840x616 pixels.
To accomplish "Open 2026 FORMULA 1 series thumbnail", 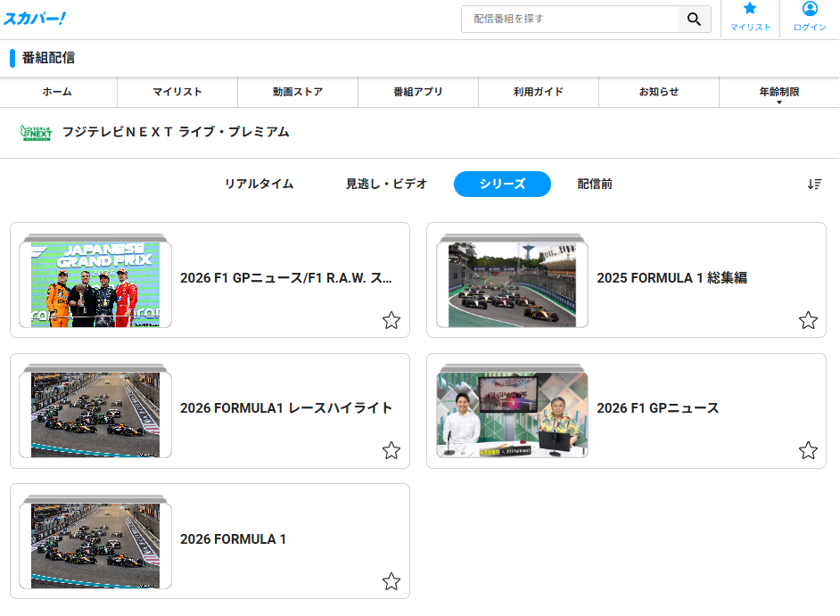I will coord(95,546).
